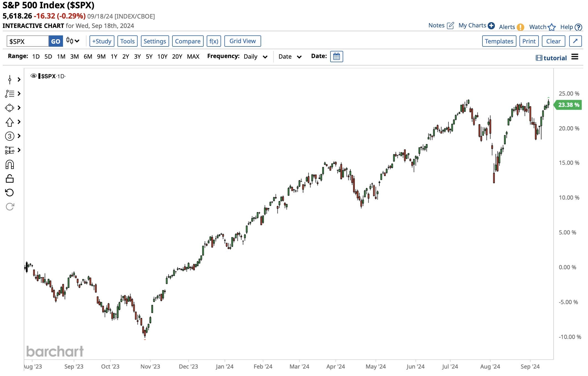
Task: Toggle the magnet snap tool
Action: pos(10,164)
